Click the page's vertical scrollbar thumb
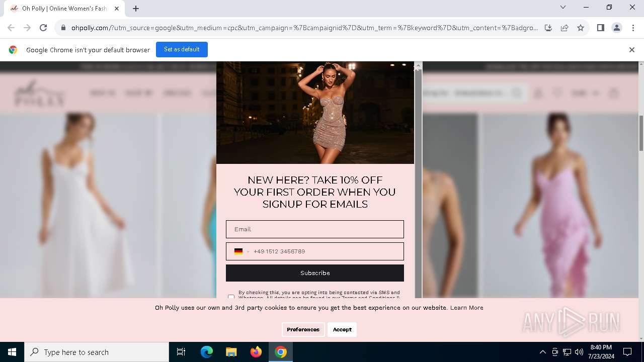Viewport: 644px width, 362px height. click(641, 133)
